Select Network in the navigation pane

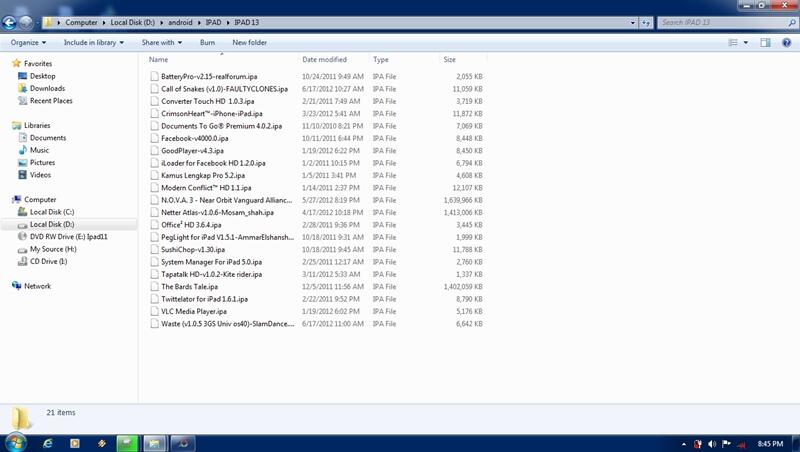coord(37,286)
